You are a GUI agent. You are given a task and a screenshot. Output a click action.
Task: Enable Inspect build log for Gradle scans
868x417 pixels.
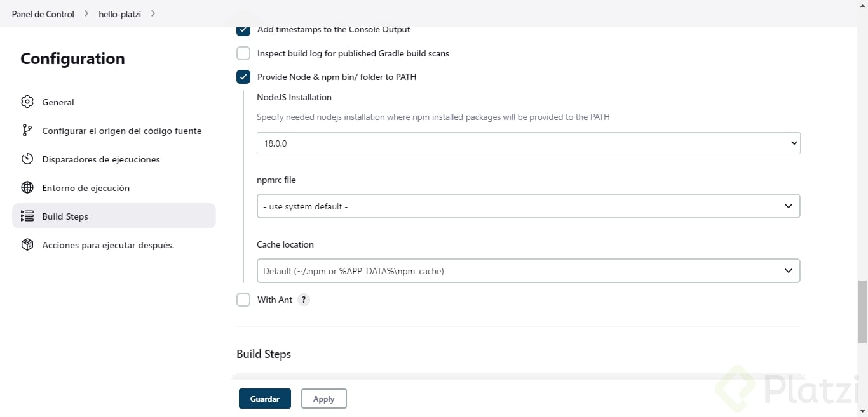(x=243, y=53)
